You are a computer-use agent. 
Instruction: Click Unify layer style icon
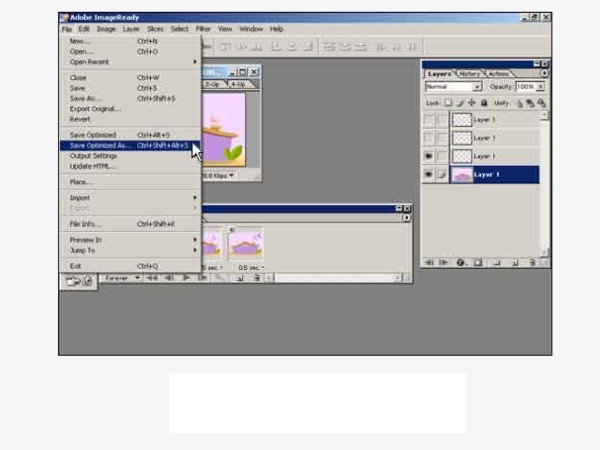(541, 103)
